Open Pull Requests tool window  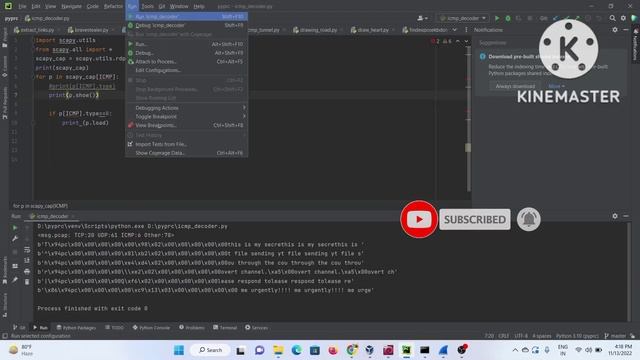[4, 103]
